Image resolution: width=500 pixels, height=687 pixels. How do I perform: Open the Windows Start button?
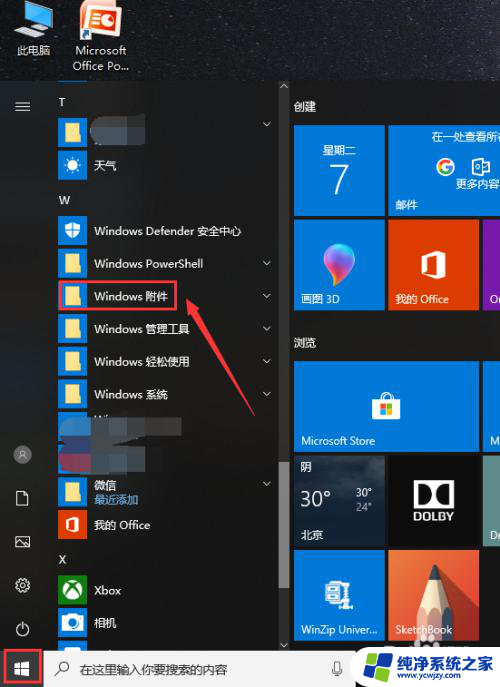tap(21, 669)
